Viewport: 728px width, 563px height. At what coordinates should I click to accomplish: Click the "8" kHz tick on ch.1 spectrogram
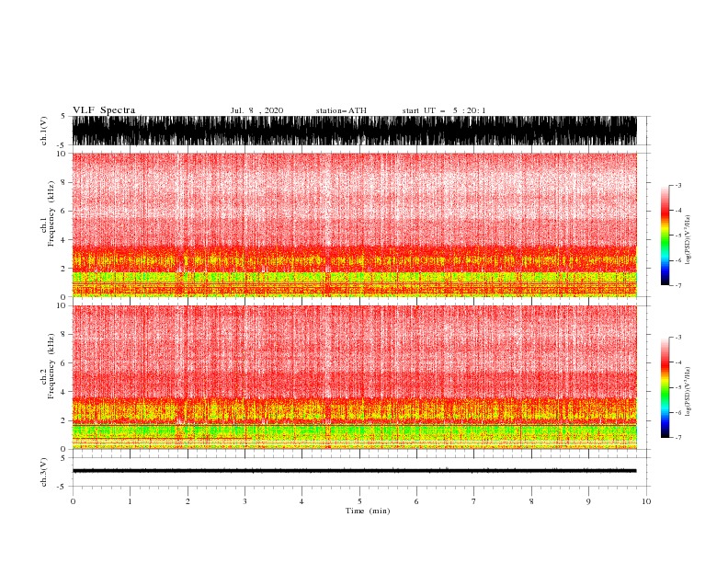[x=63, y=182]
